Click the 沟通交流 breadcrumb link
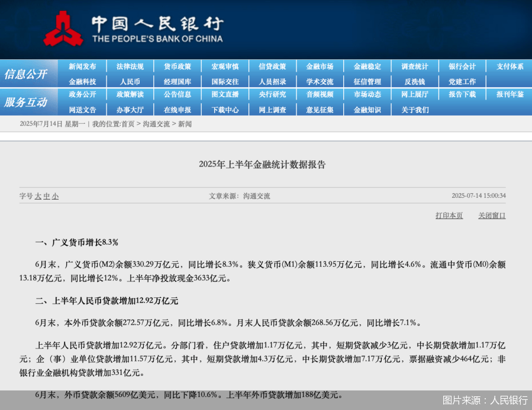This screenshot has width=532, height=410. tap(156, 124)
